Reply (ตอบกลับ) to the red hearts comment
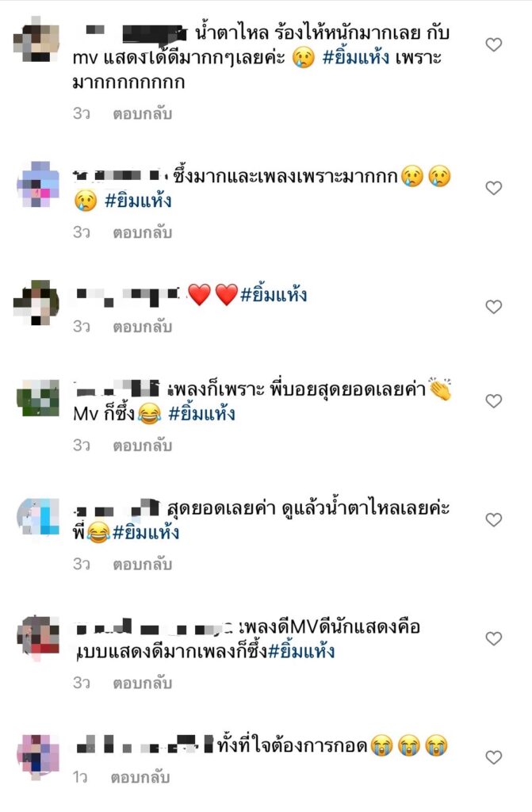This screenshot has width=532, height=812. click(x=143, y=327)
